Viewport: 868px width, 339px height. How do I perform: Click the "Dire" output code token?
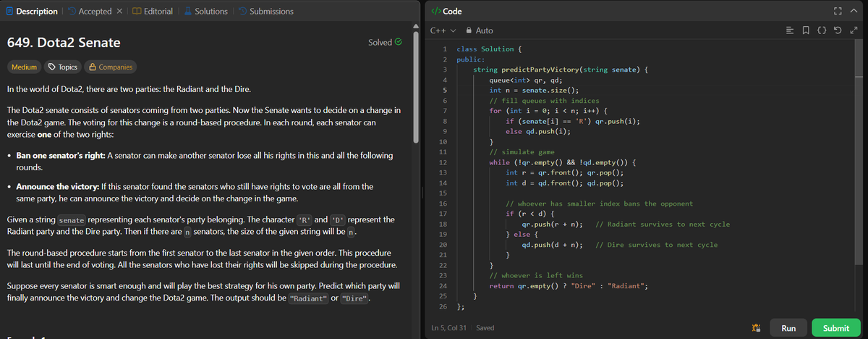coord(355,299)
